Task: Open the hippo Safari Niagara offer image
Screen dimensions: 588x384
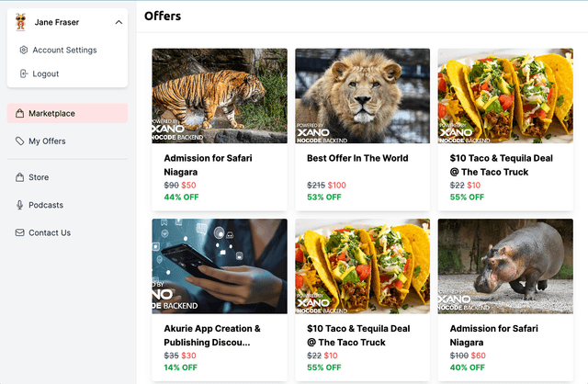Action: (505, 266)
